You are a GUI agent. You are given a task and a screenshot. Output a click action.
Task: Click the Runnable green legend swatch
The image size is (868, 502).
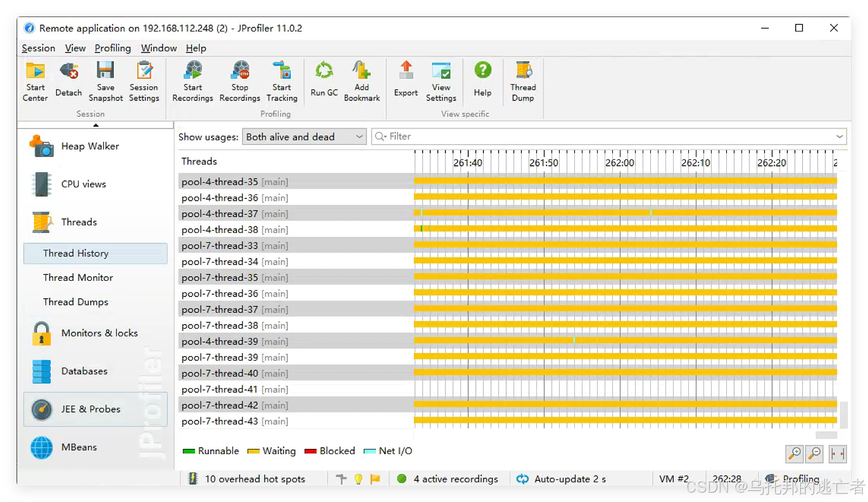coord(189,451)
